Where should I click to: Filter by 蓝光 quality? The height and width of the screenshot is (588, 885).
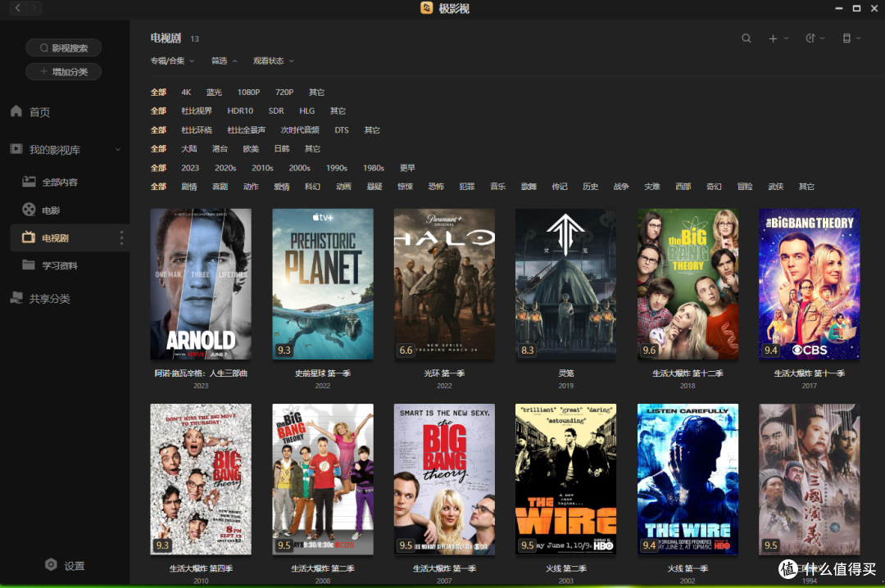(x=214, y=92)
